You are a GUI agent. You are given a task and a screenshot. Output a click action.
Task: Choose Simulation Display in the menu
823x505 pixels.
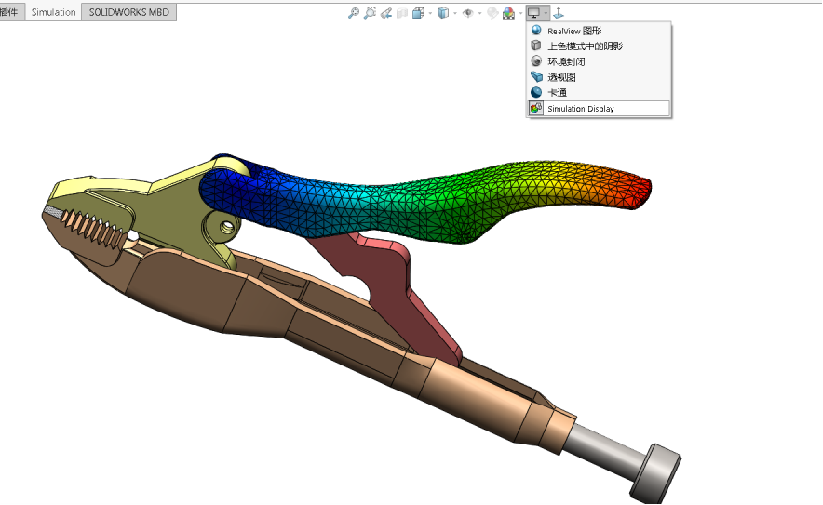(580, 108)
